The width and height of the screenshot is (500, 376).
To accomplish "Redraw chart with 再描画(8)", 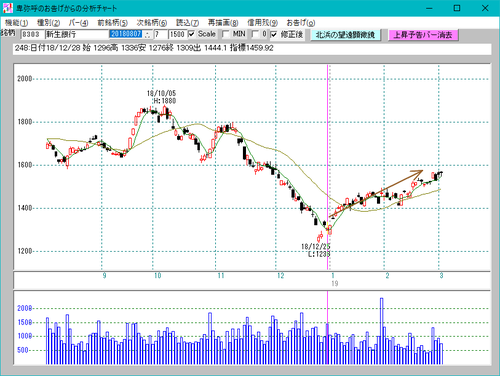I will [x=223, y=23].
